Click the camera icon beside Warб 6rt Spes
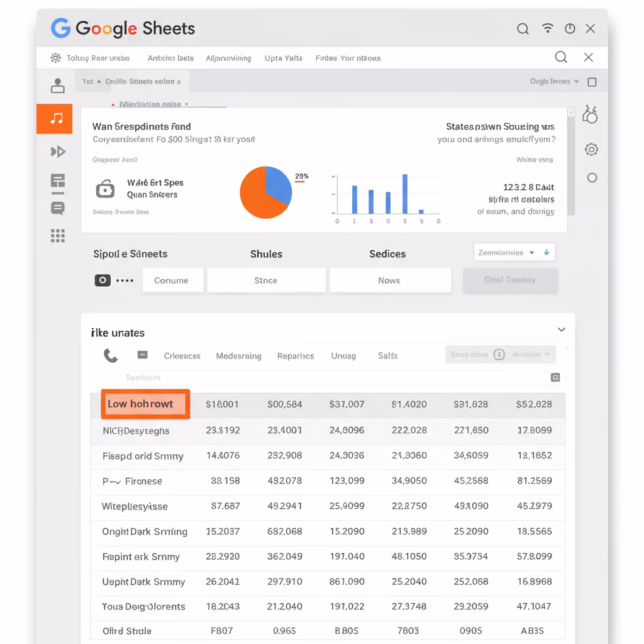644x644 pixels. tap(105, 189)
